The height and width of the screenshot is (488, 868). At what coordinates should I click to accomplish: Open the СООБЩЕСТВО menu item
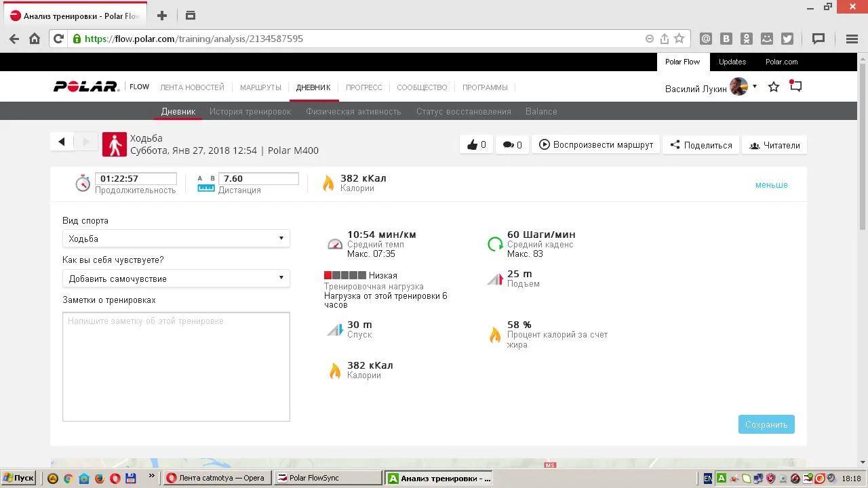pos(422,87)
